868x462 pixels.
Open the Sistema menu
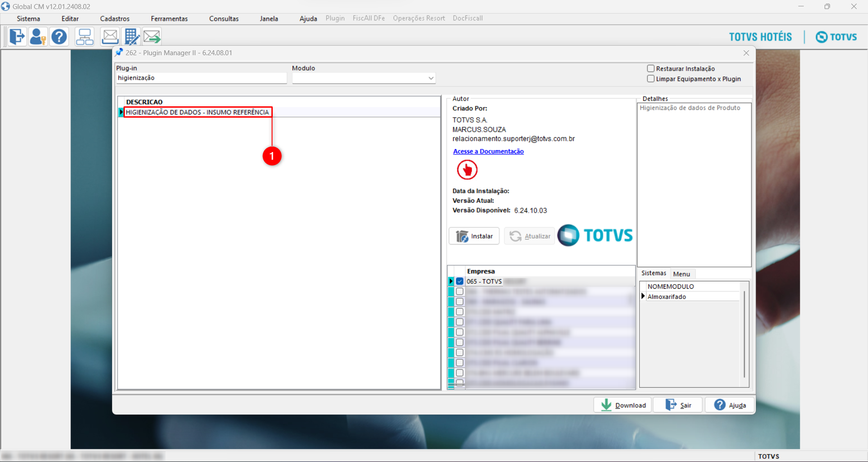click(28, 19)
